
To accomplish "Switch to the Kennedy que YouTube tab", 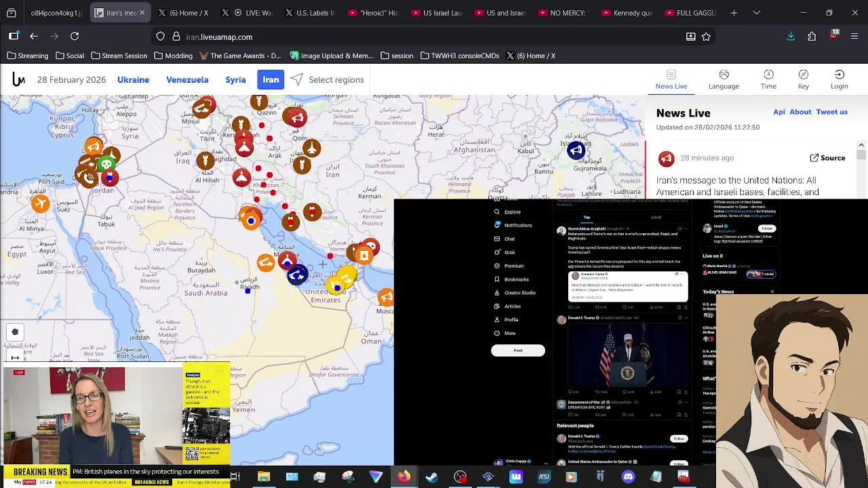I will point(627,13).
